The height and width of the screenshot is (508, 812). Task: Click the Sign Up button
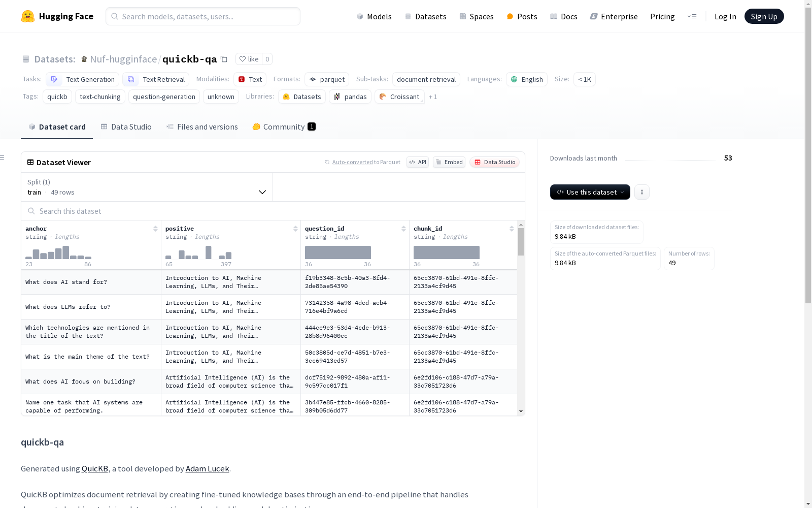764,16
